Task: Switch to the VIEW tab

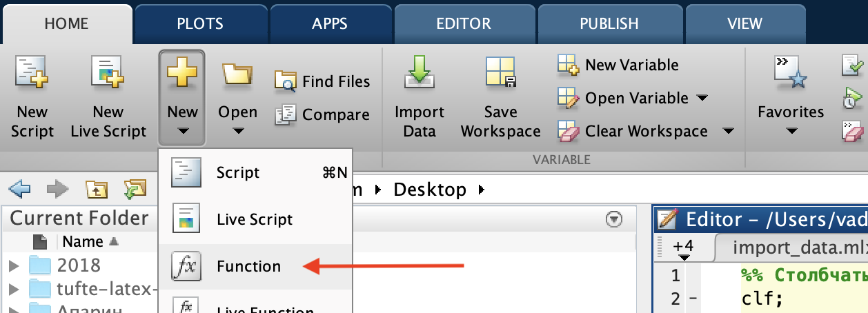Action: coord(744,23)
